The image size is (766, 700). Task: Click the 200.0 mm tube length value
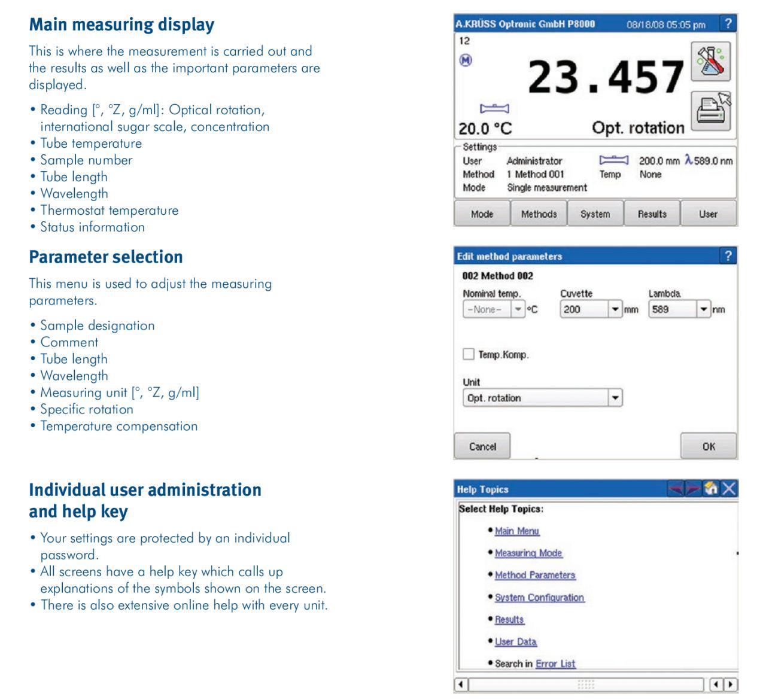point(659,161)
